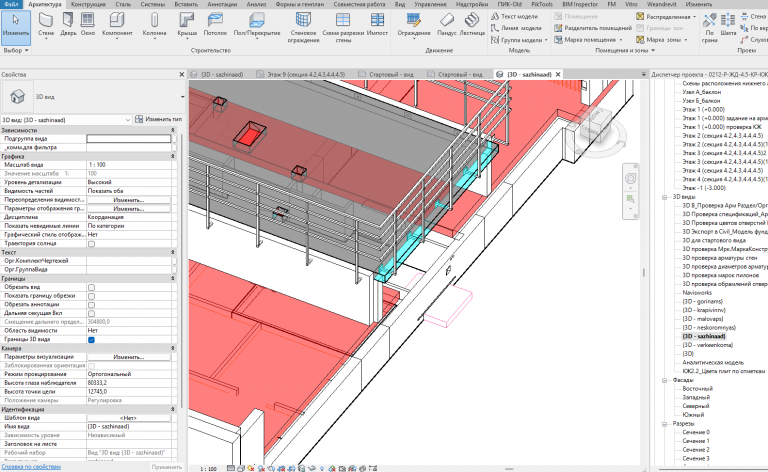Open Справка по свойствам link
Viewport: 768px width, 472px height.
(x=31, y=467)
